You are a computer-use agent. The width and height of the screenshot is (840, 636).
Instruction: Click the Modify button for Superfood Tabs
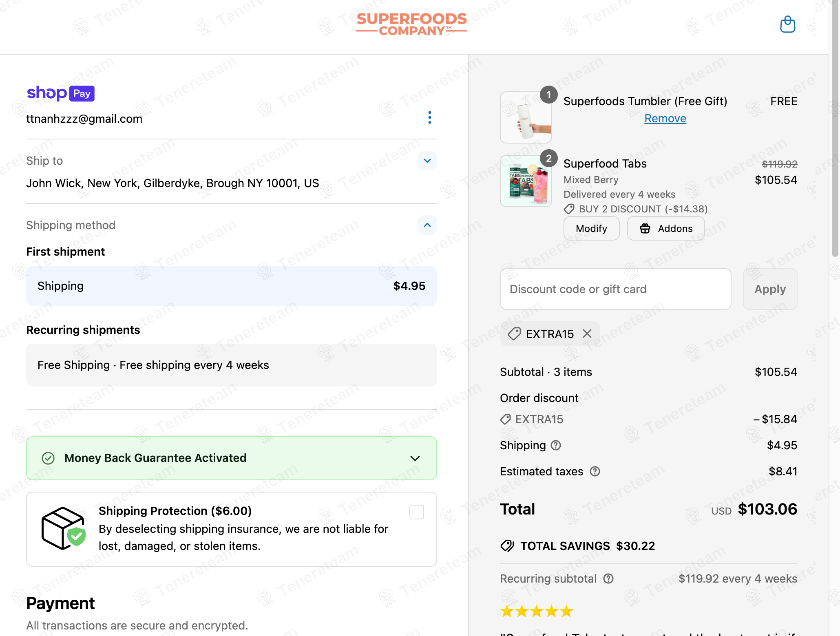click(591, 228)
